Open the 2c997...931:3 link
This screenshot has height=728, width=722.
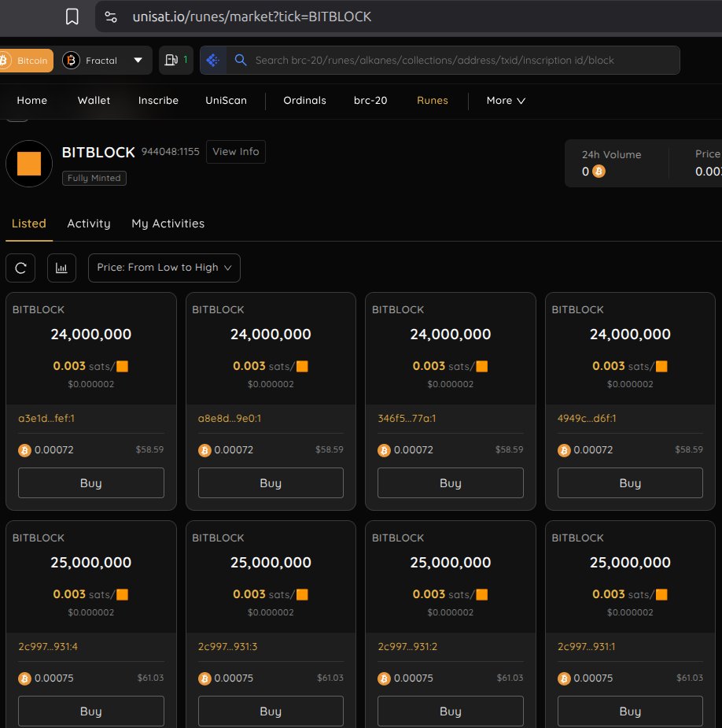coord(228,647)
